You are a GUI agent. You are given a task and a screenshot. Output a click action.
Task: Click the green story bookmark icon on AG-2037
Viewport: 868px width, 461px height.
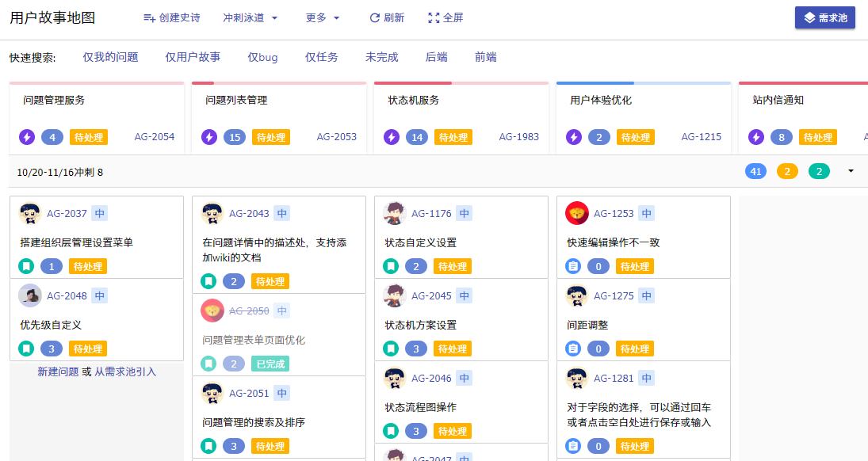[x=26, y=266]
